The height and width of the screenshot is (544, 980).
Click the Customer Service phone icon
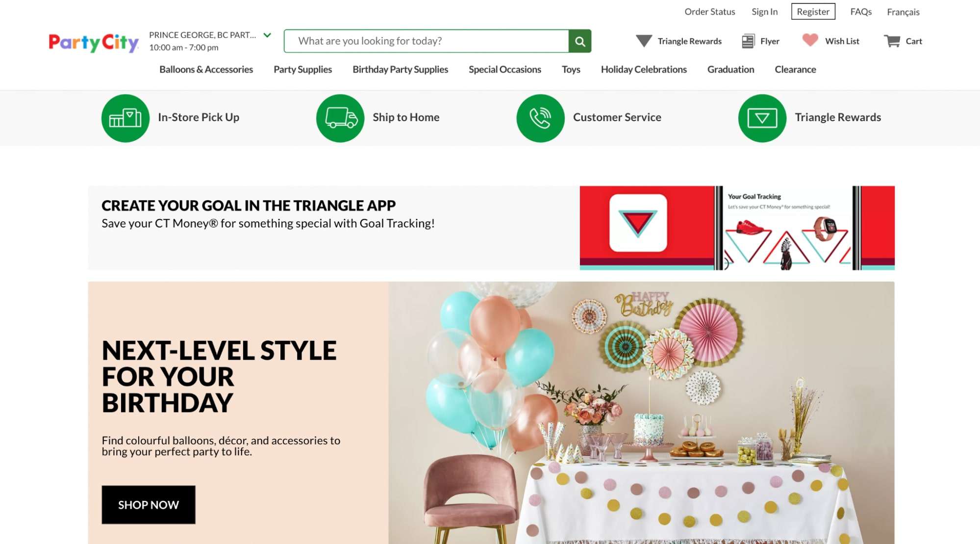click(x=540, y=118)
